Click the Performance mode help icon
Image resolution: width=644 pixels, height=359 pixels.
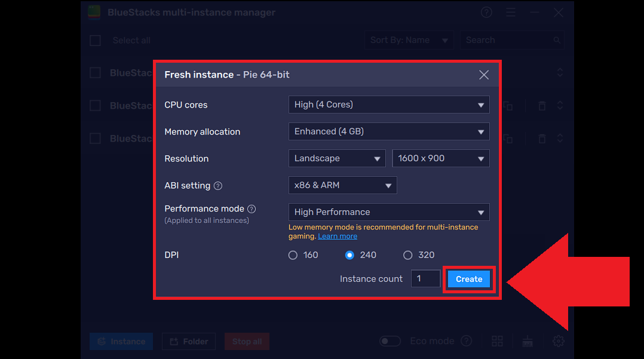(250, 208)
